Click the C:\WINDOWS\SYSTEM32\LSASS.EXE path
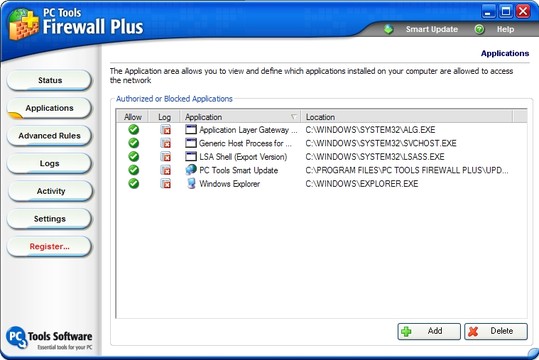The height and width of the screenshot is (360, 539). pyautogui.click(x=375, y=156)
